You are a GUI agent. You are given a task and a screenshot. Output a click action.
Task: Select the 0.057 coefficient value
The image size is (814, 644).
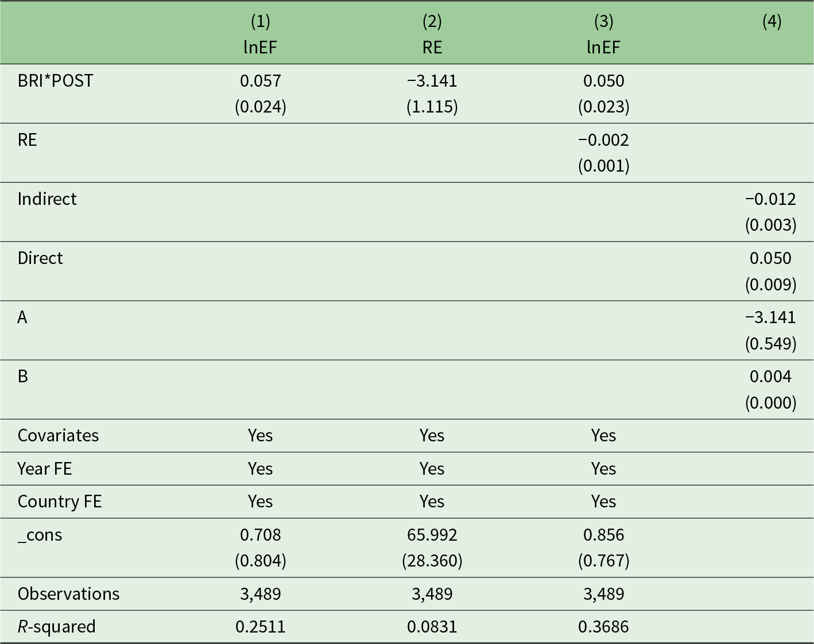click(260, 81)
